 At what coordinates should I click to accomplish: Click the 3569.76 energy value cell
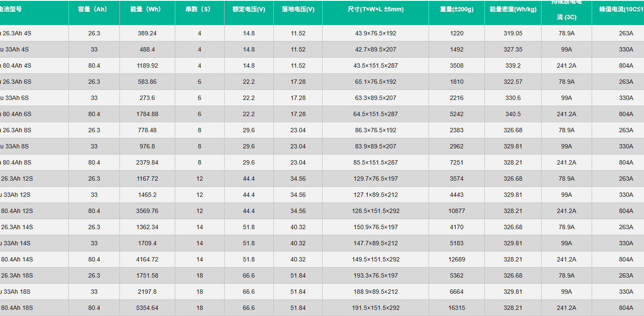pos(147,211)
